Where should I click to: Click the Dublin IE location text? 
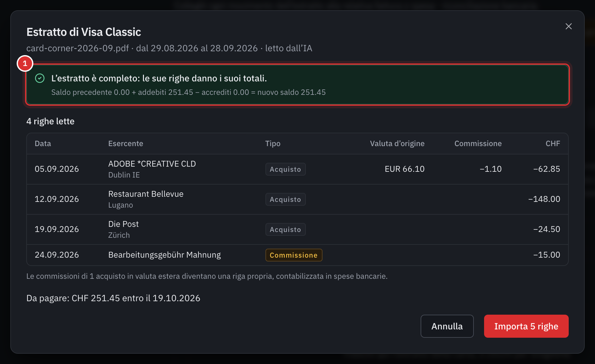[124, 175]
